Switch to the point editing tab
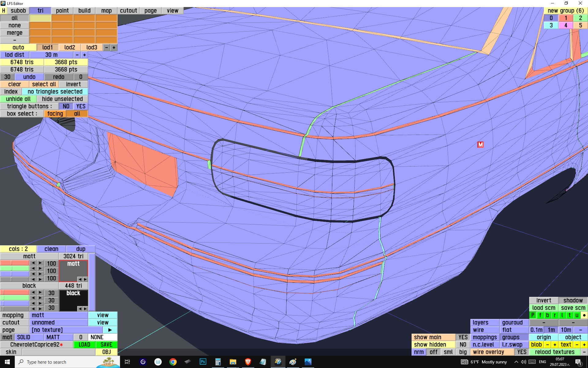The image size is (588, 368). pyautogui.click(x=62, y=11)
